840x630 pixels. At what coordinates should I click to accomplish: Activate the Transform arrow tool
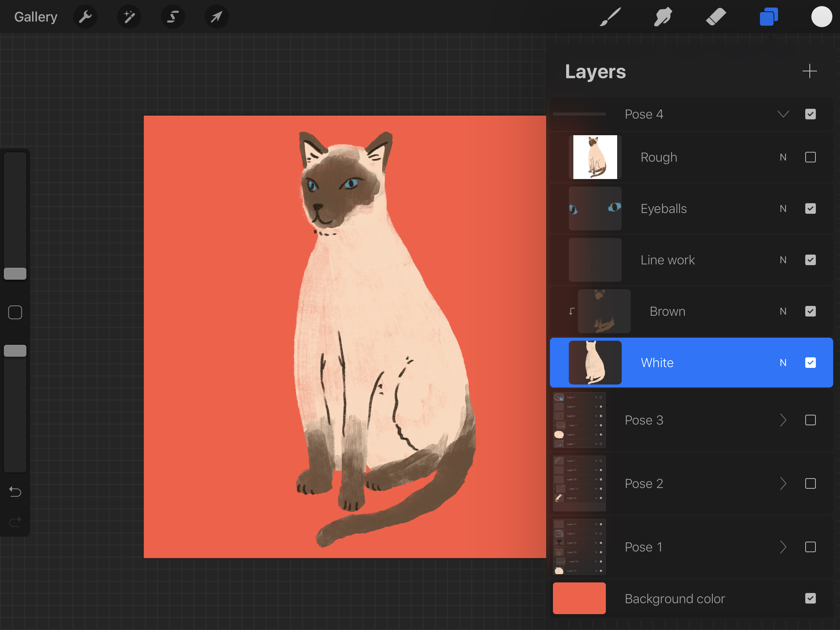tap(216, 17)
